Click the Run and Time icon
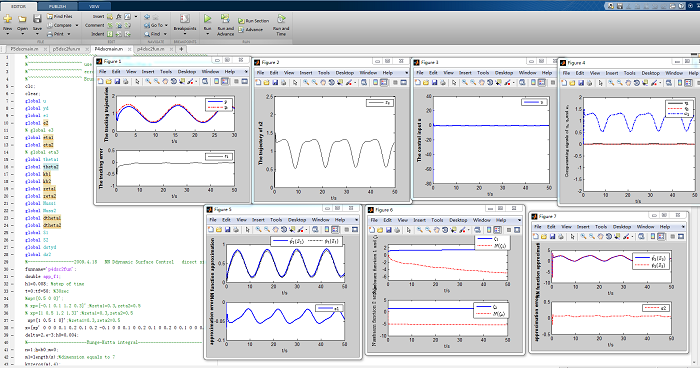The width and height of the screenshot is (700, 368). pos(281,19)
